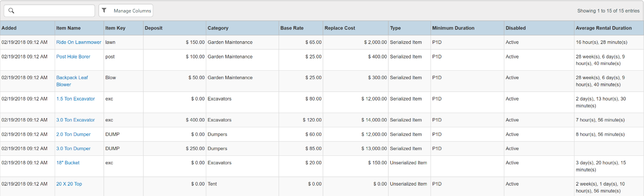This screenshot has height=196, width=644.
Task: Open the 2.0 Ton Dumper item
Action: (73, 135)
